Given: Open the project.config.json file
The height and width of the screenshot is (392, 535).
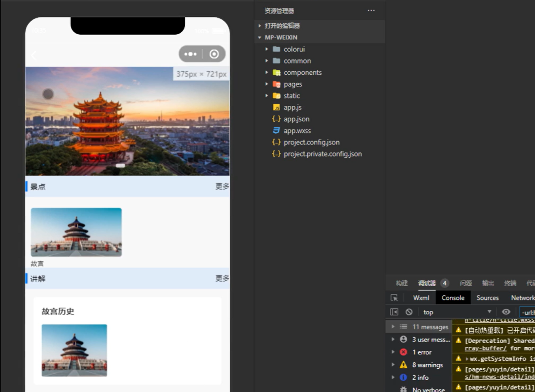Looking at the screenshot, I should click(312, 142).
